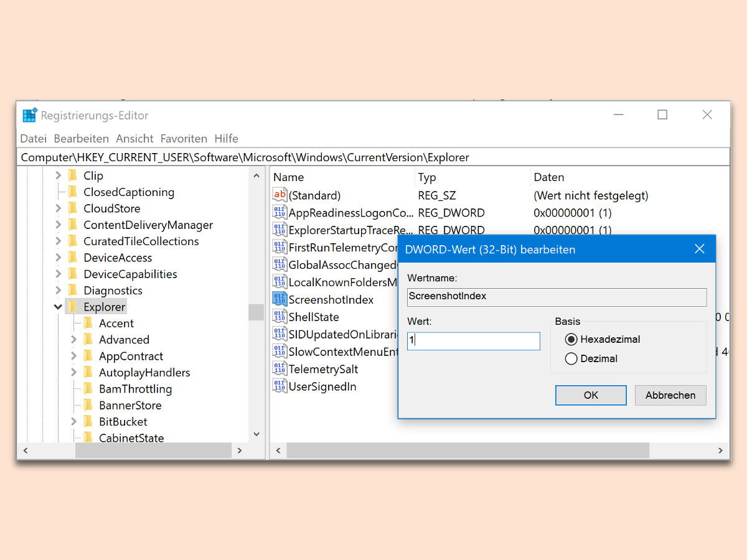Select the (Standard) string value icon
Image resolution: width=747 pixels, height=560 pixels.
click(x=280, y=195)
